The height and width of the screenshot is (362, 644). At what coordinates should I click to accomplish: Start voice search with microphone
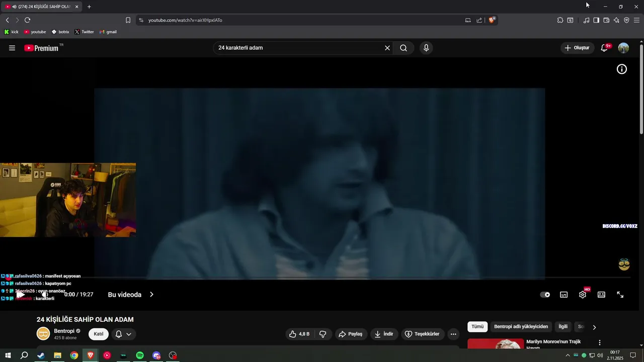426,48
